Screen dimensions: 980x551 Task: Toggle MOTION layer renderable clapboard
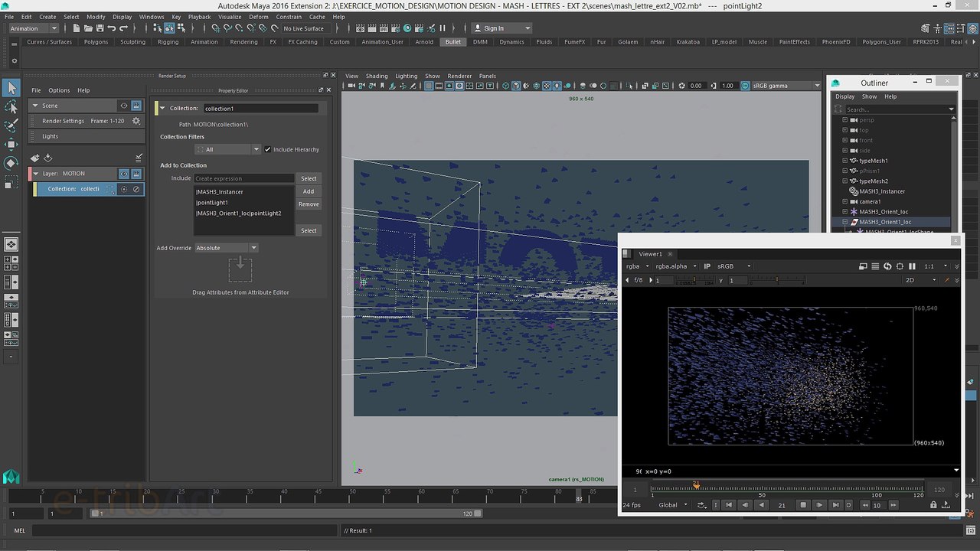point(136,174)
